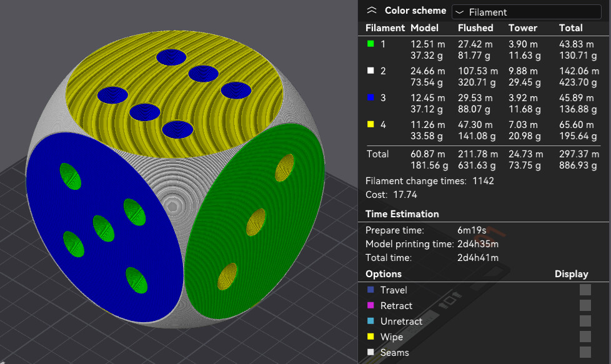
Task: Click the Total column header
Action: coord(571,28)
